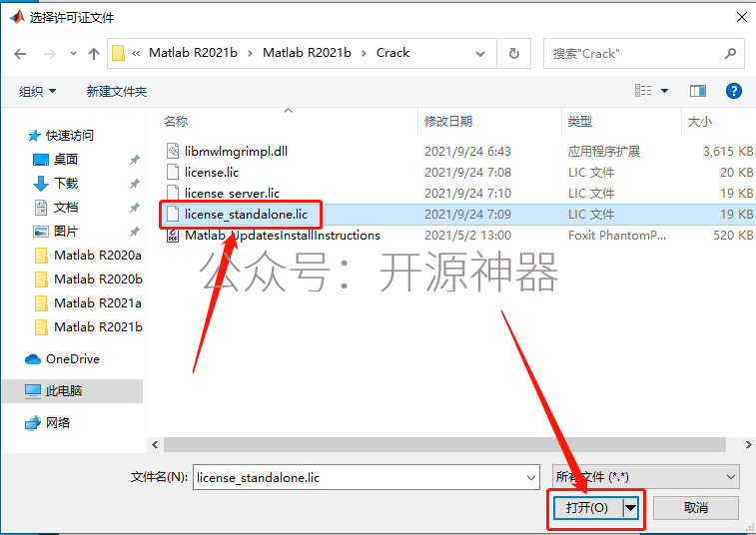Refresh the Crack folder view
The image size is (756, 535).
pos(514,54)
